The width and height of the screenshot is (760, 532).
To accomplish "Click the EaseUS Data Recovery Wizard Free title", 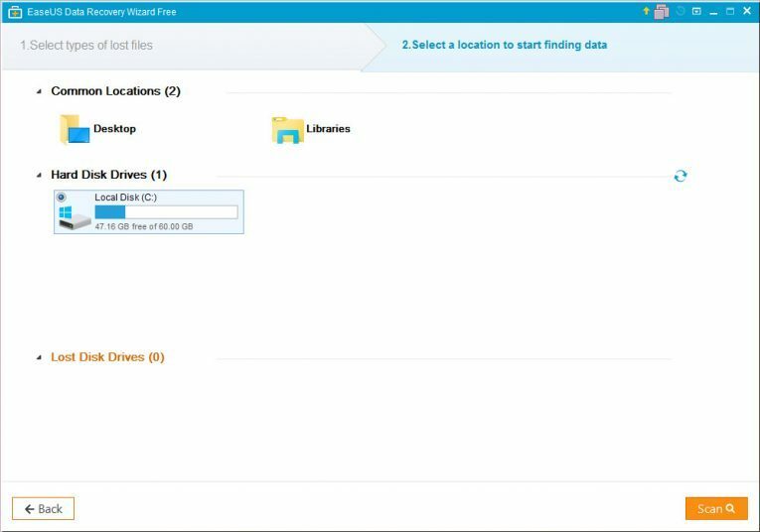I will [101, 12].
